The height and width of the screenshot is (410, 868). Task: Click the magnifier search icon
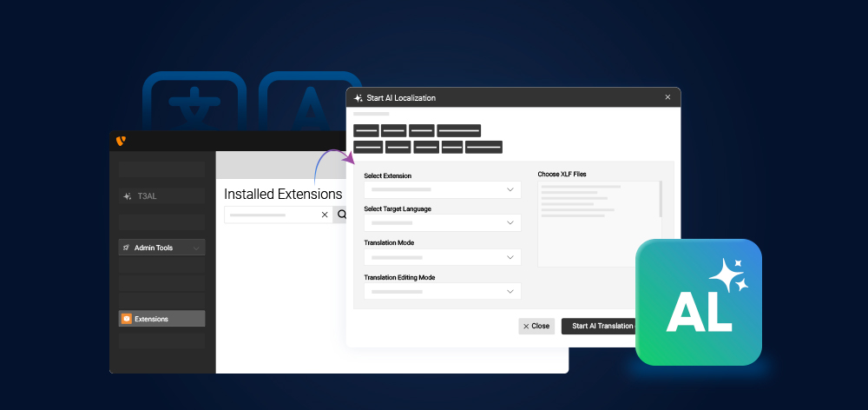pyautogui.click(x=341, y=215)
